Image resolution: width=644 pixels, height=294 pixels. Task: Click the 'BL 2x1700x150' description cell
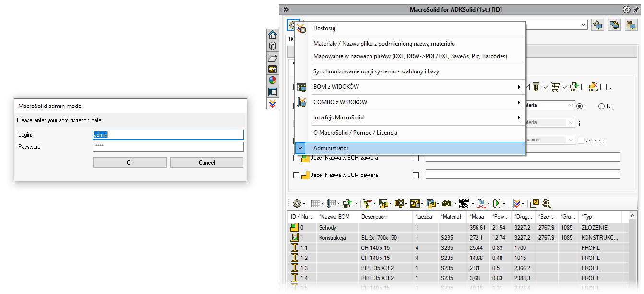tap(385, 238)
